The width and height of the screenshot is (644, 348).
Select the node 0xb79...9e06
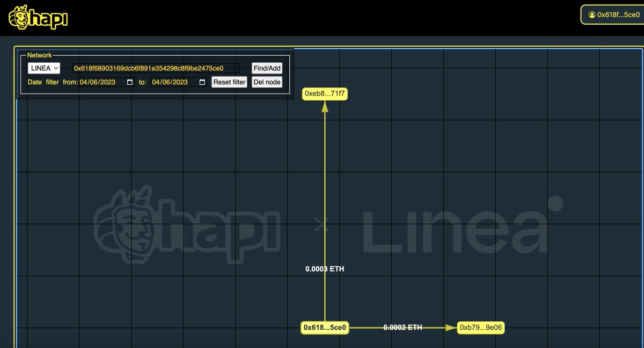pos(481,327)
